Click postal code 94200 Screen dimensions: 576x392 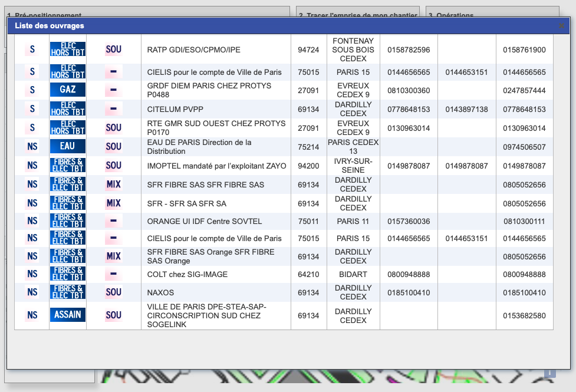pyautogui.click(x=308, y=166)
